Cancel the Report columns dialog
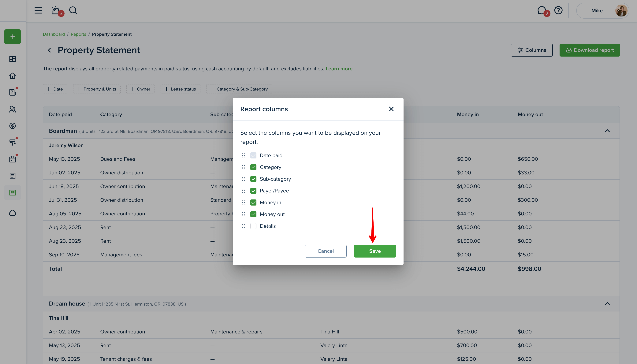The width and height of the screenshot is (637, 364). tap(326, 251)
